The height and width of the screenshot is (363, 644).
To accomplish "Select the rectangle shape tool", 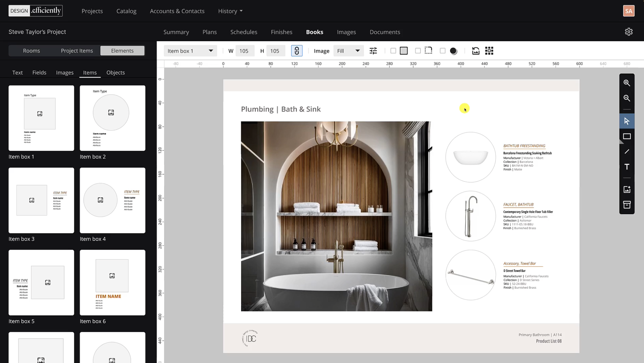I will 627,136.
